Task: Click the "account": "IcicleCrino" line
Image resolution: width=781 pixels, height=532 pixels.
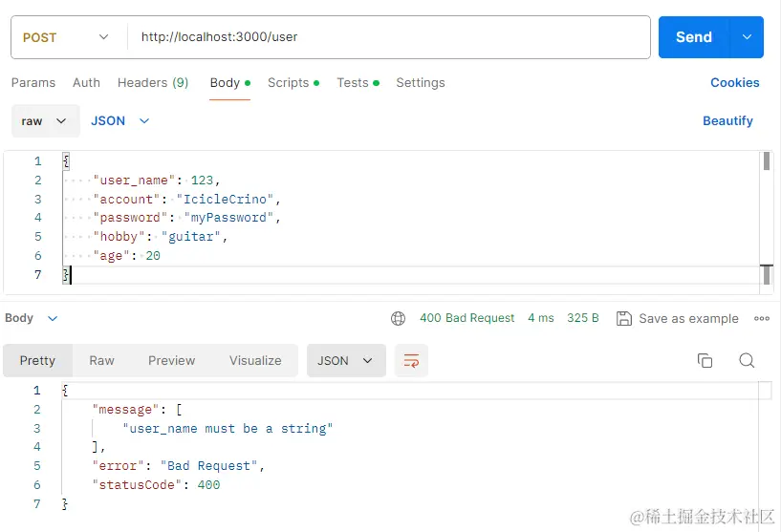Action: 186,199
